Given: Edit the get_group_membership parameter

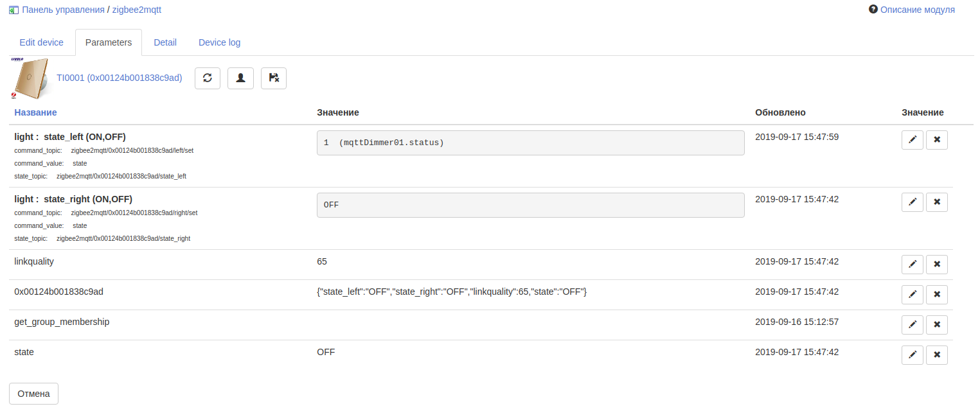Looking at the screenshot, I should 913,324.
